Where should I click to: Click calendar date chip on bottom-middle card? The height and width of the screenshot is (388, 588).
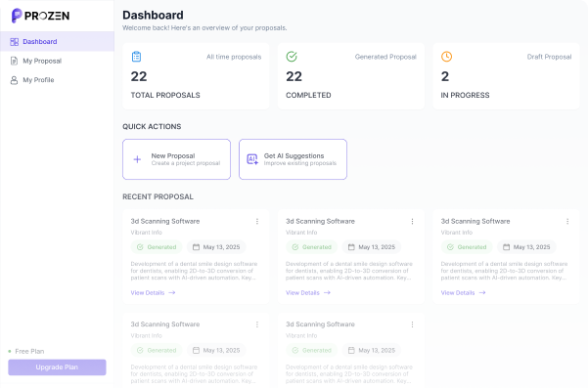372,351
